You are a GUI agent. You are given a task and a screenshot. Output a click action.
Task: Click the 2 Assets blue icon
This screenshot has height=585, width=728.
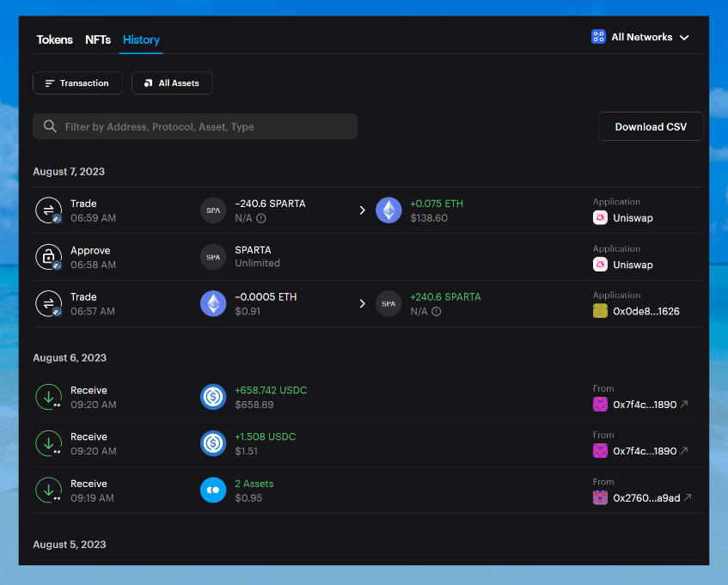click(213, 491)
